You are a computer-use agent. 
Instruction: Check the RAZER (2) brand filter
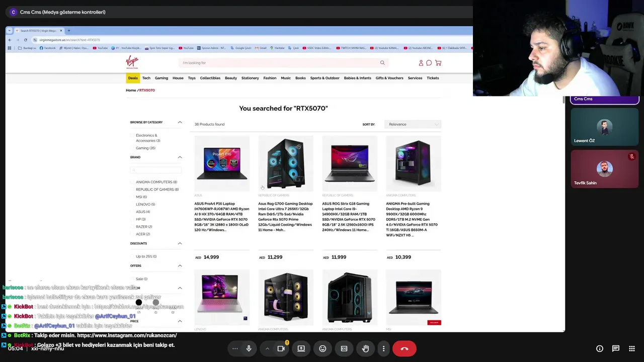click(x=133, y=227)
